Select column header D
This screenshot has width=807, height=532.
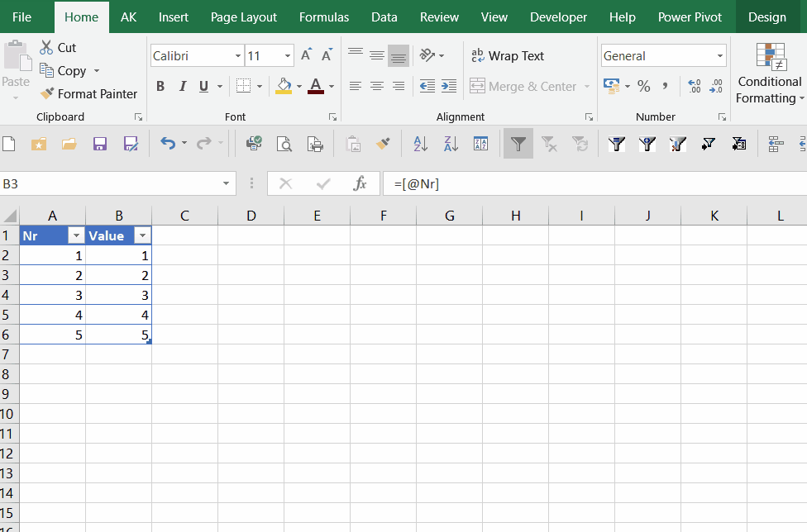point(251,216)
